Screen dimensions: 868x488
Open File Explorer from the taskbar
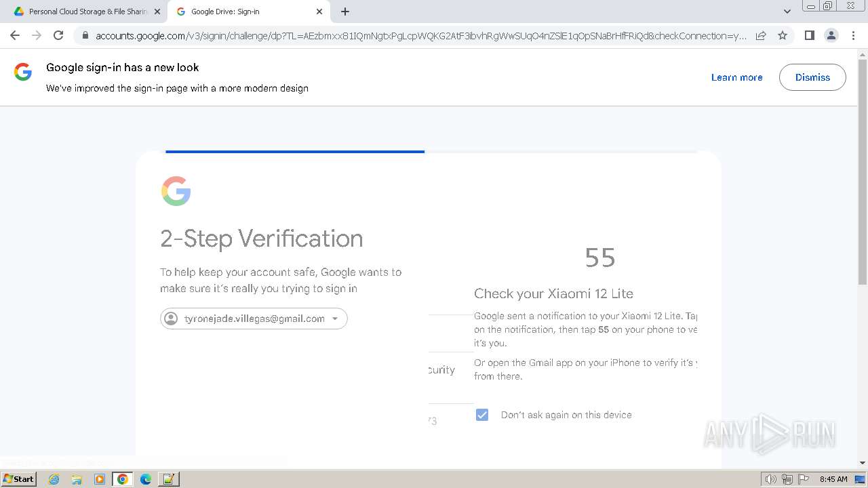pos(77,479)
